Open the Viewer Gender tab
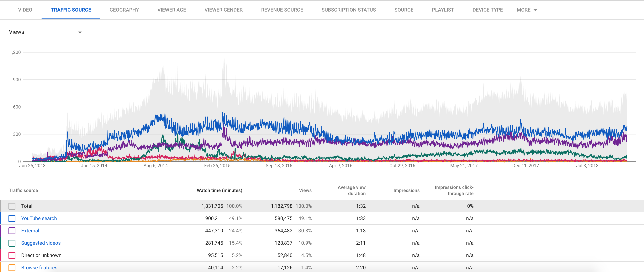 (224, 10)
